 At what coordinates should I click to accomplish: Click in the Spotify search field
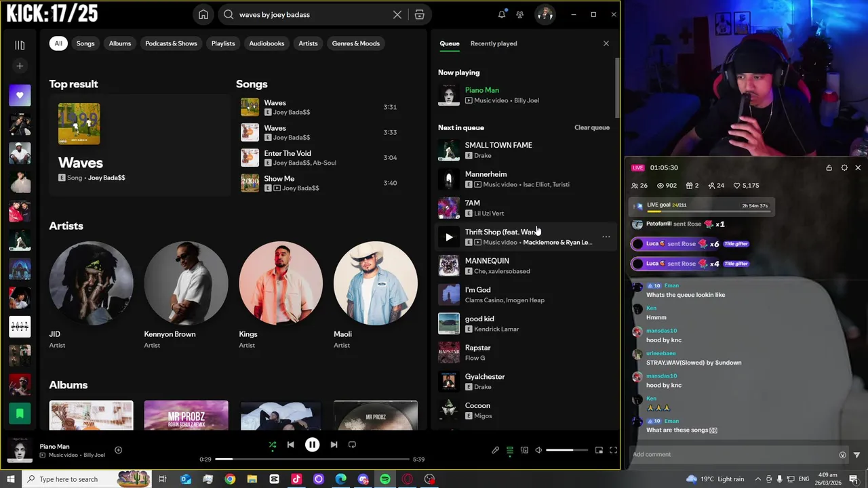(313, 15)
